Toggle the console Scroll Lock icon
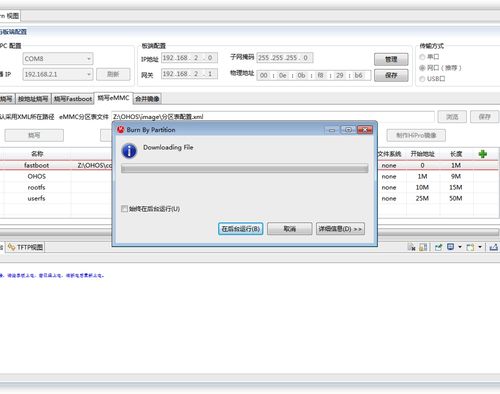Image resolution: width=500 pixels, height=394 pixels. tap(423, 247)
